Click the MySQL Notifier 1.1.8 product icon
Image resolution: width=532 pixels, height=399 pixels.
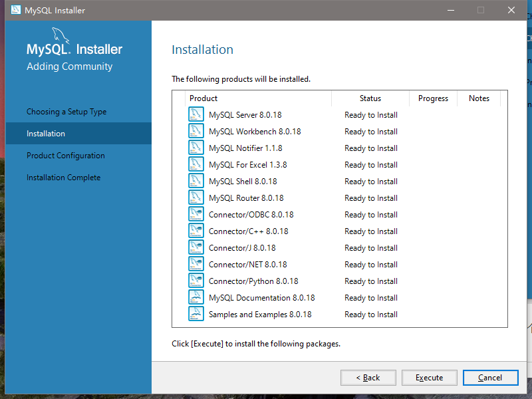(196, 148)
